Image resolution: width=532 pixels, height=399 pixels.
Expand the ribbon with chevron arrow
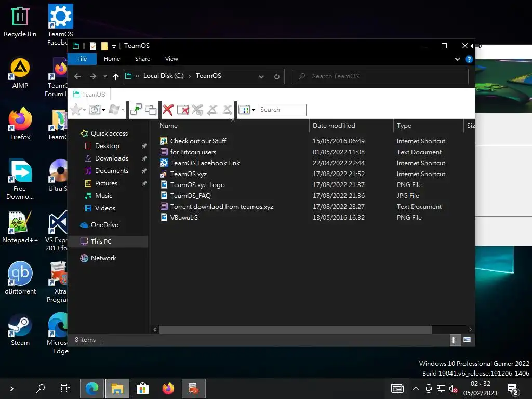point(457,59)
